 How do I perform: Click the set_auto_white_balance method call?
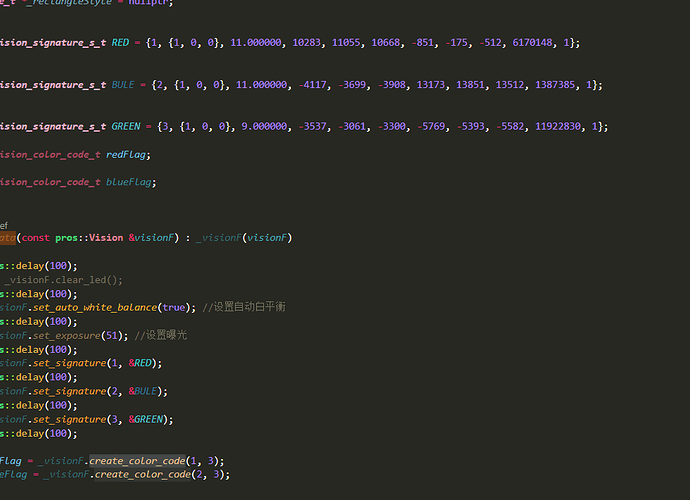95,308
